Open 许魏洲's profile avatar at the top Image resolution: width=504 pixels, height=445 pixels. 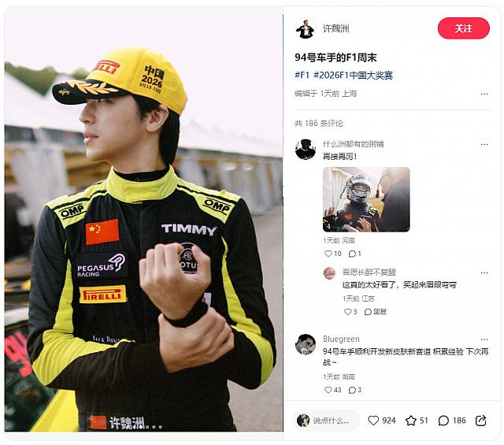pyautogui.click(x=305, y=28)
